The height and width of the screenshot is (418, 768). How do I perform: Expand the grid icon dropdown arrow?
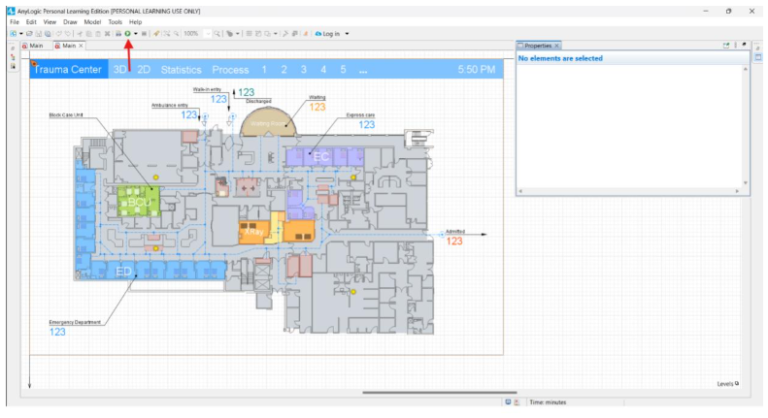click(x=238, y=34)
